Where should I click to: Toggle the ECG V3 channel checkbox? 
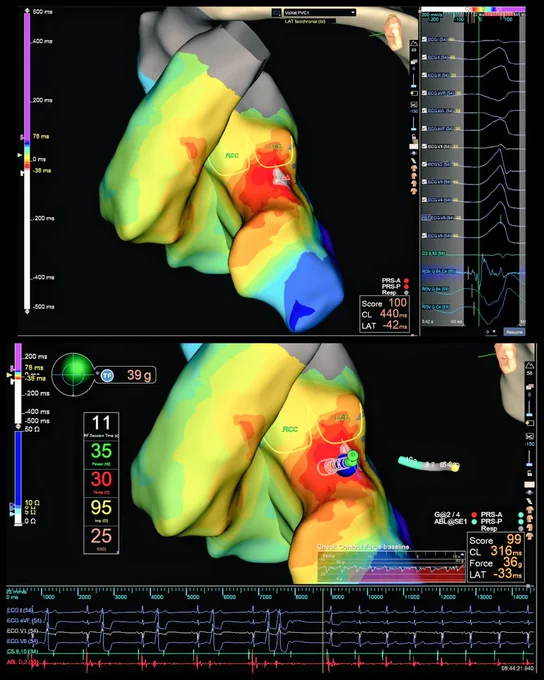click(x=425, y=182)
